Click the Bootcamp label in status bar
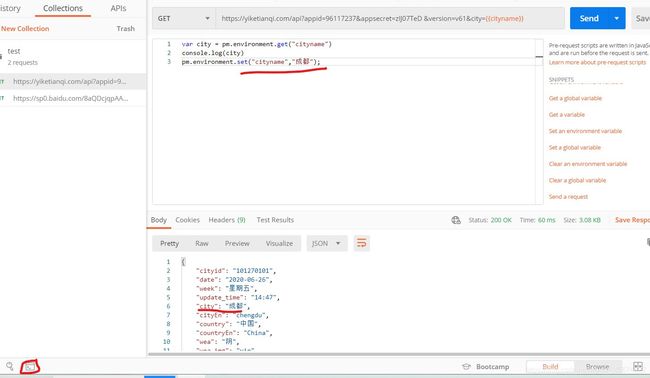 pyautogui.click(x=492, y=367)
